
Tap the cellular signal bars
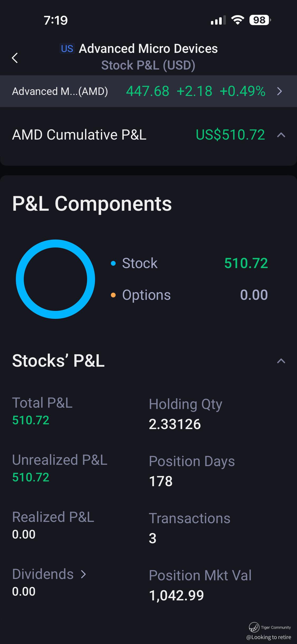(x=218, y=20)
